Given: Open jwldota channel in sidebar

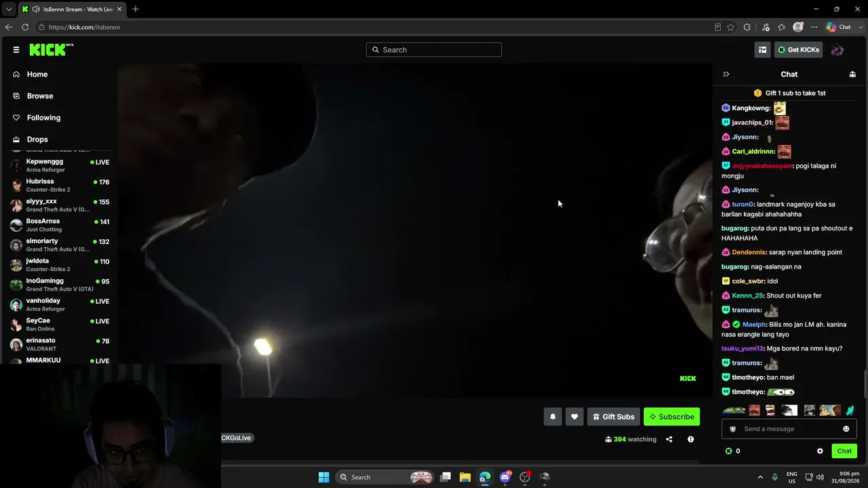Looking at the screenshot, I should (x=59, y=264).
